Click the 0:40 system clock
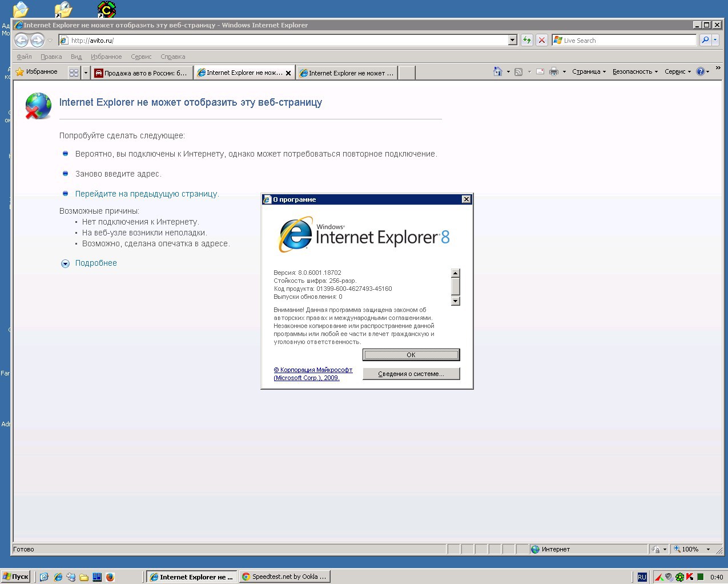 tap(717, 577)
